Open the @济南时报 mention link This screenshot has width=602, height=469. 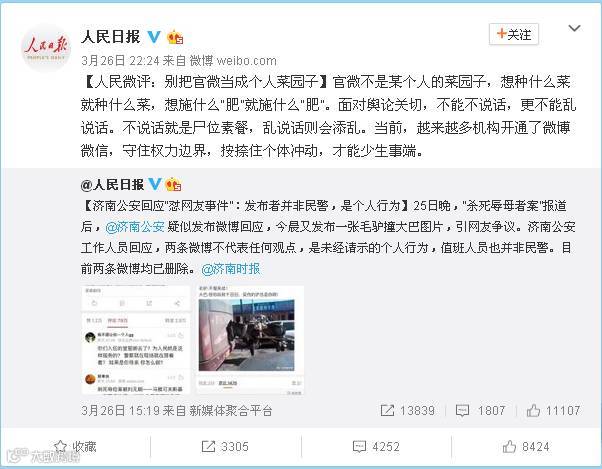[231, 269]
